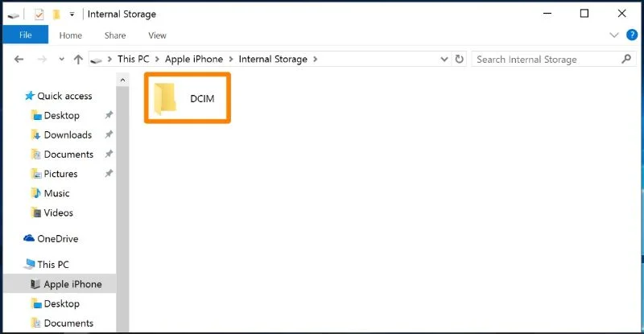
Task: Click the search magnifier icon
Action: (626, 60)
